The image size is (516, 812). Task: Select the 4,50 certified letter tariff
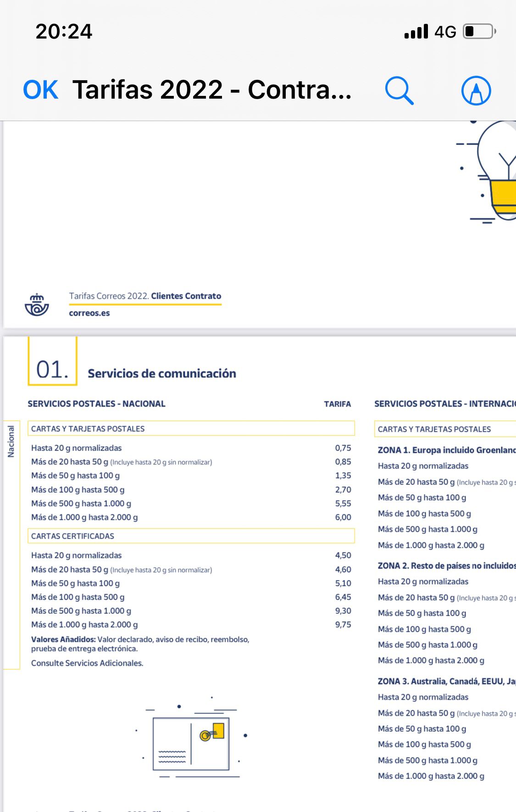tap(343, 556)
